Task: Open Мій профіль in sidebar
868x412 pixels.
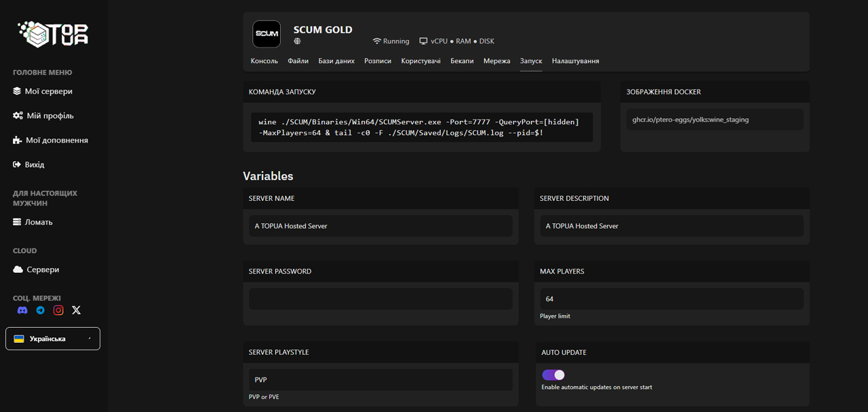Action: (x=50, y=115)
